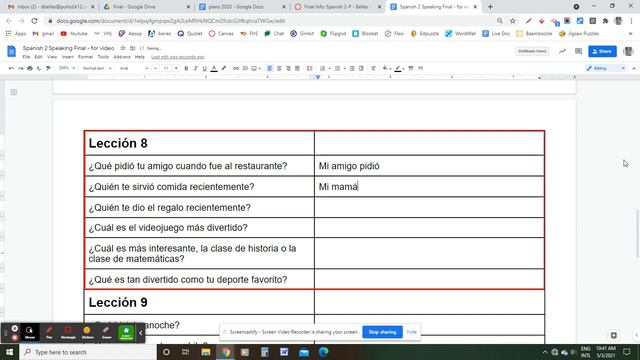Click the Windows taskbar search box
Image resolution: width=640 pixels, height=360 pixels.
[x=88, y=352]
